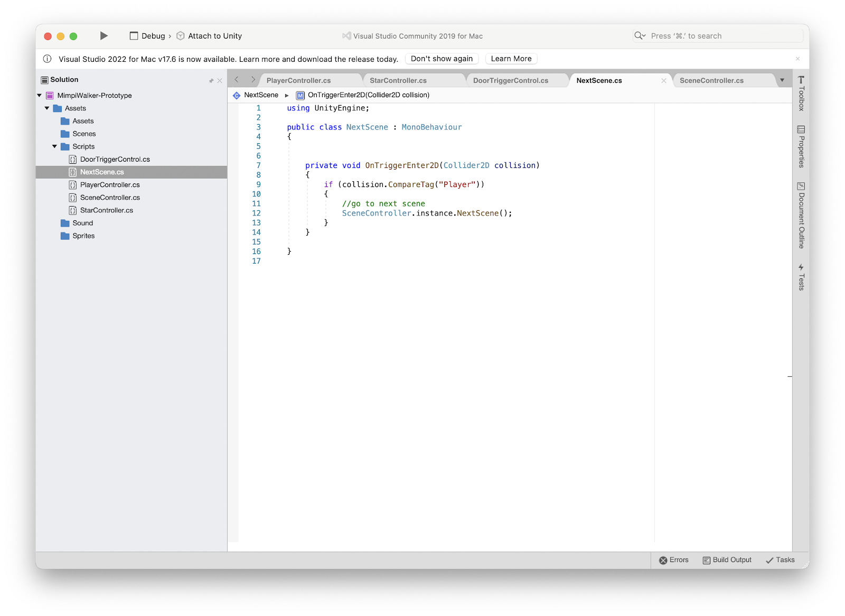Open Learn More about update

511,59
